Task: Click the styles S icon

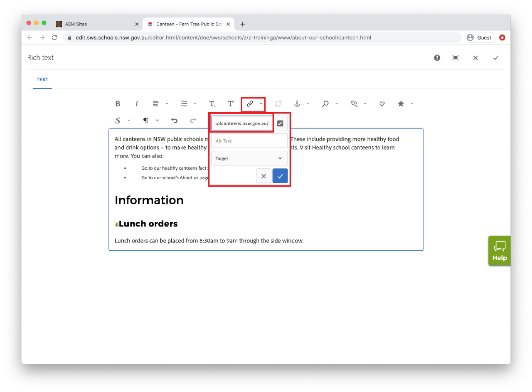Action: [x=118, y=121]
